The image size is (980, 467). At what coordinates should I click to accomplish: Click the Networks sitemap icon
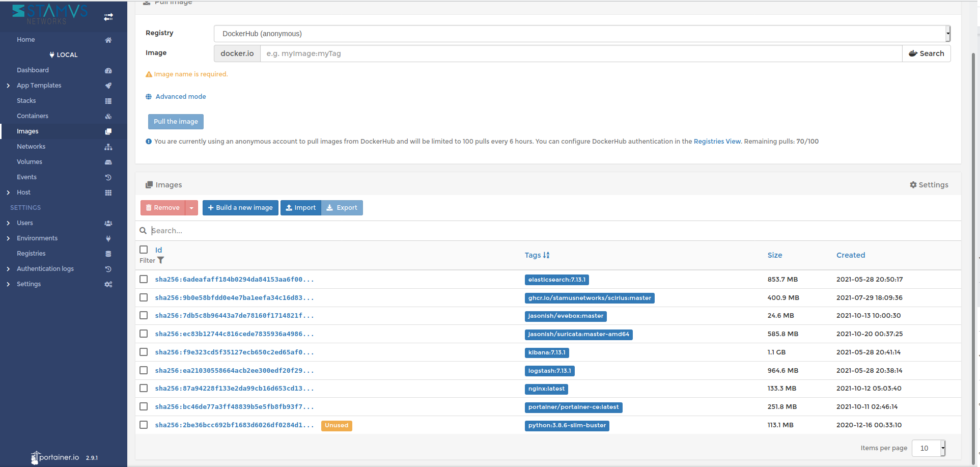coord(108,147)
